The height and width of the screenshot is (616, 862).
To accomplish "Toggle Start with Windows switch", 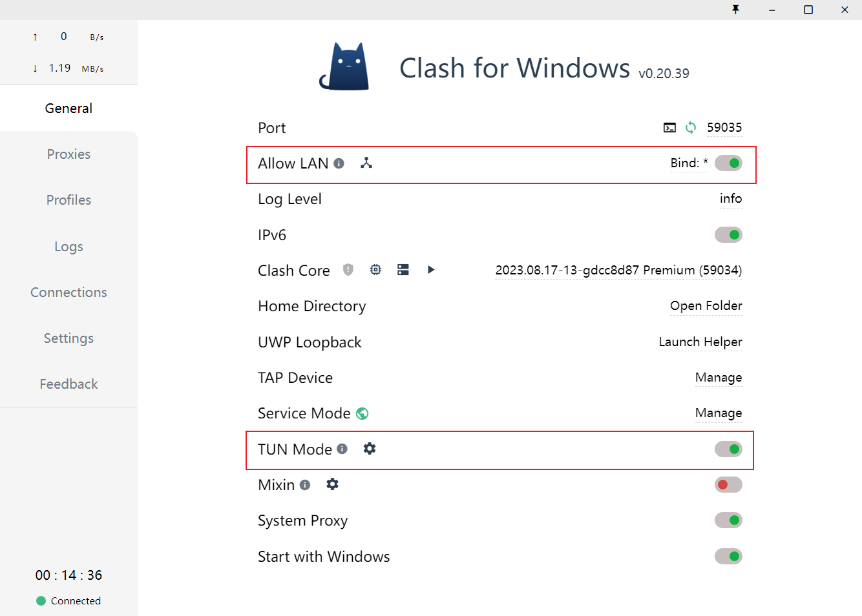I will (728, 557).
